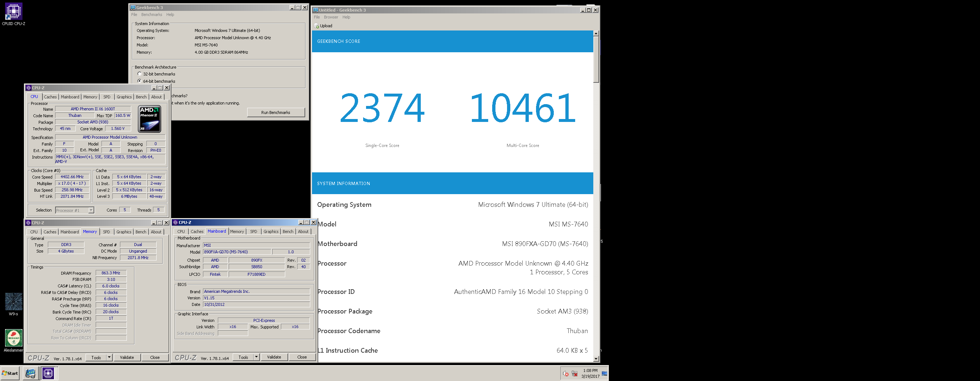Click Tools button in Memory CPU-Z window
This screenshot has width=980, height=381.
(x=96, y=357)
